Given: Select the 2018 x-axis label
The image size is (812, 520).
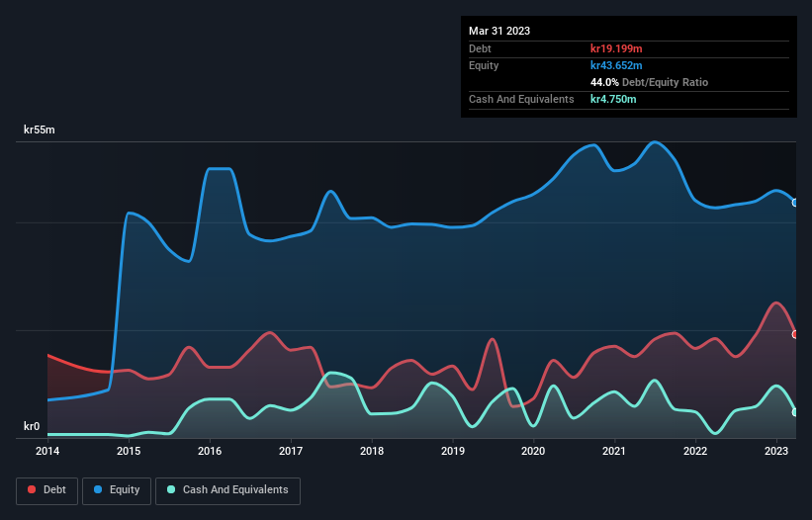Looking at the screenshot, I should pyautogui.click(x=372, y=451).
